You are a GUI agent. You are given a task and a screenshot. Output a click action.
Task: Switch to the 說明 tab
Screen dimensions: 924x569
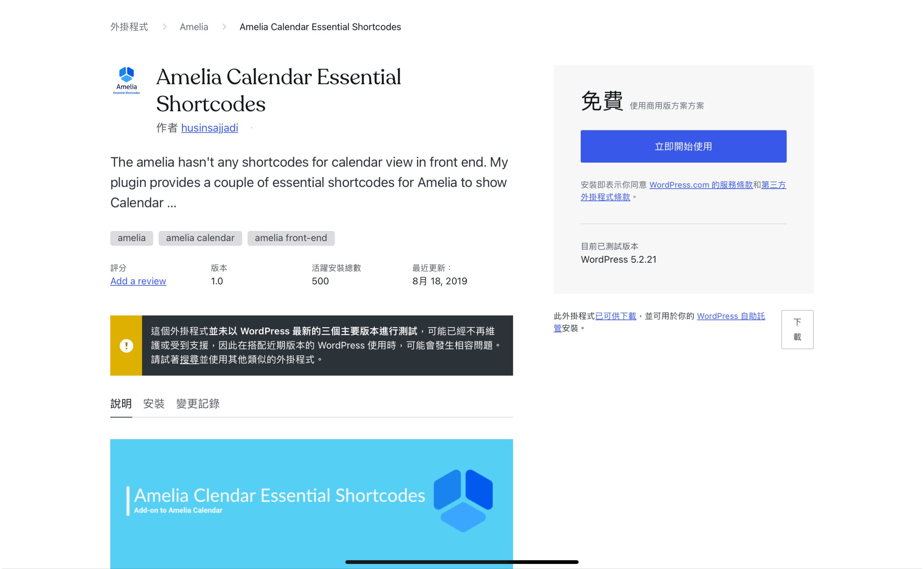click(121, 404)
